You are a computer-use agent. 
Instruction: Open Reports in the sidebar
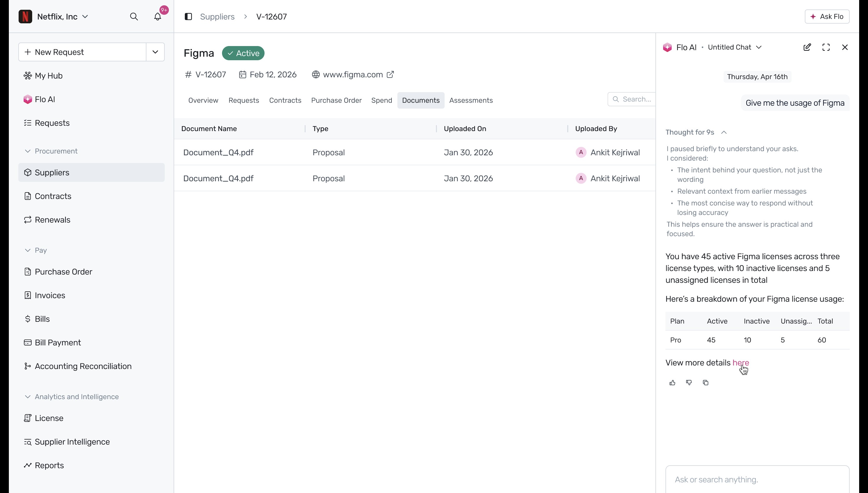(x=92, y=466)
